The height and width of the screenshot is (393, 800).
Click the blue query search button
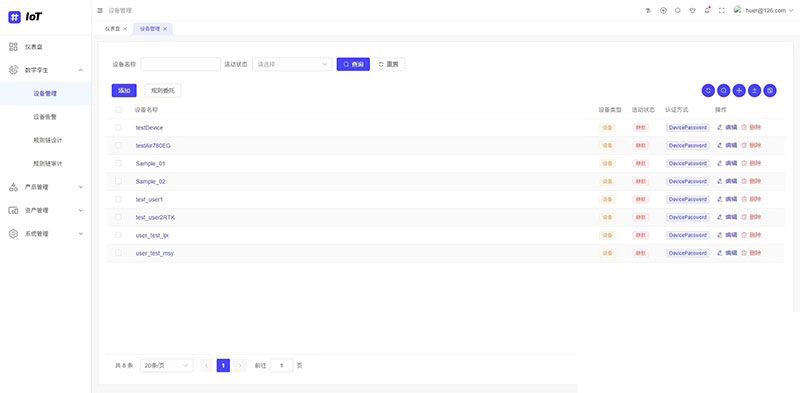tap(353, 64)
